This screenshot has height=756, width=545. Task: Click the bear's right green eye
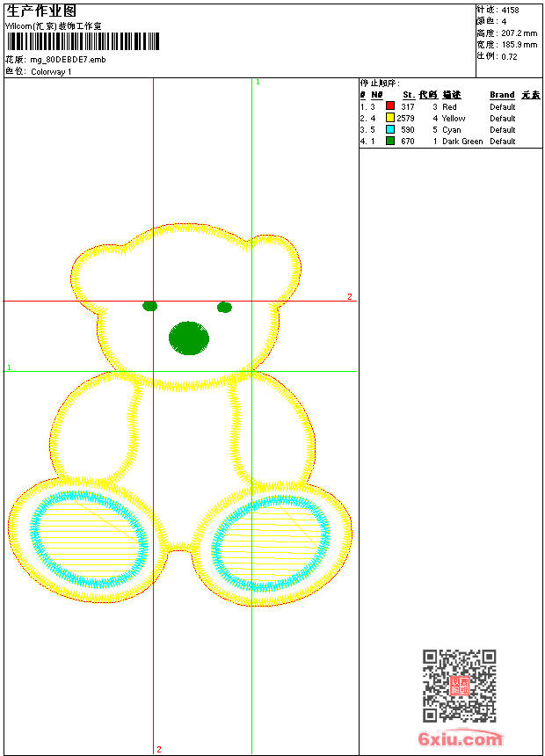(224, 307)
